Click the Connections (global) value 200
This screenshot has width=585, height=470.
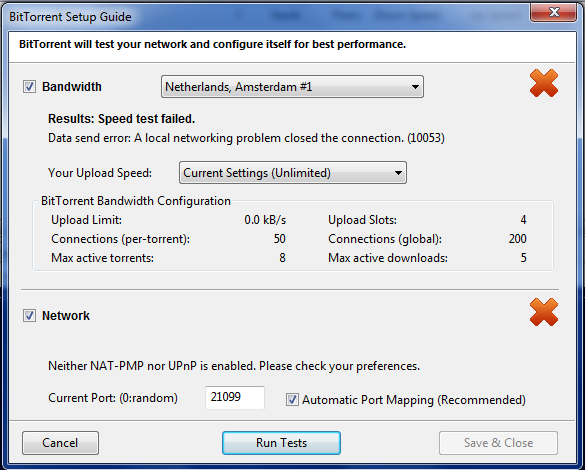[x=517, y=239]
